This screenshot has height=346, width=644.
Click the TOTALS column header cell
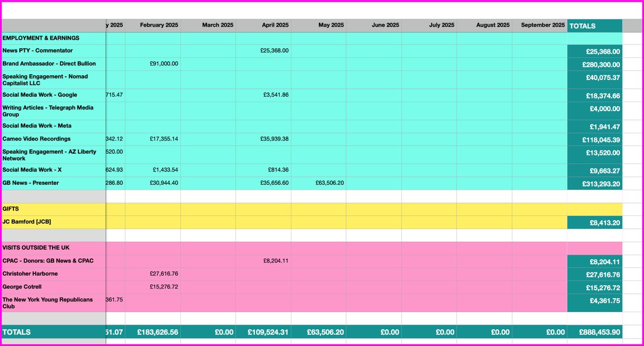[x=594, y=26]
